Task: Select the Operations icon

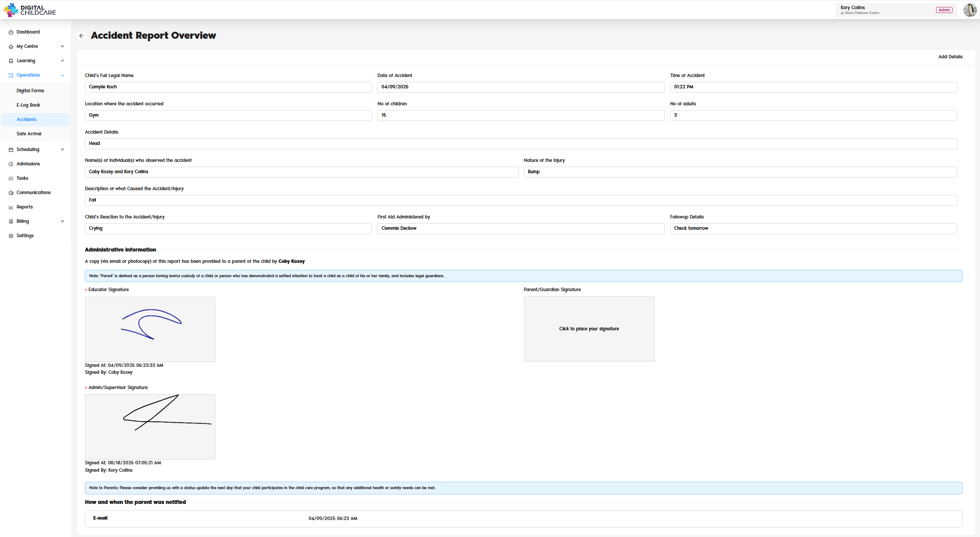Action: point(11,75)
